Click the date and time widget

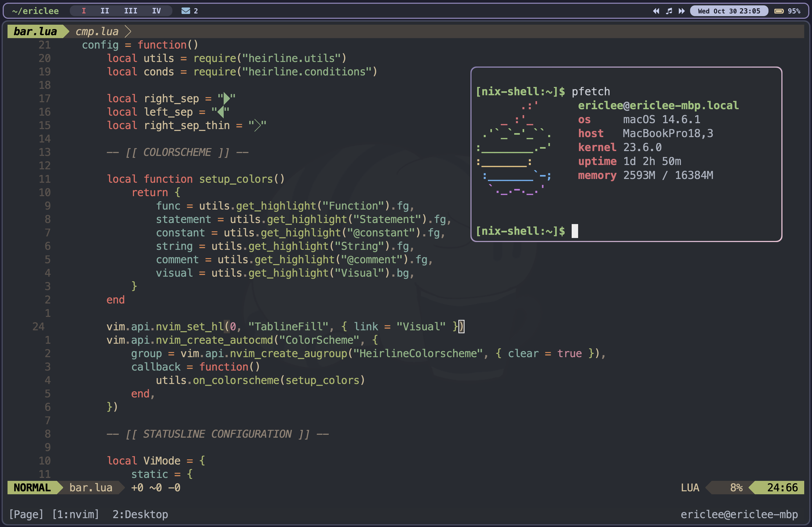coord(729,11)
